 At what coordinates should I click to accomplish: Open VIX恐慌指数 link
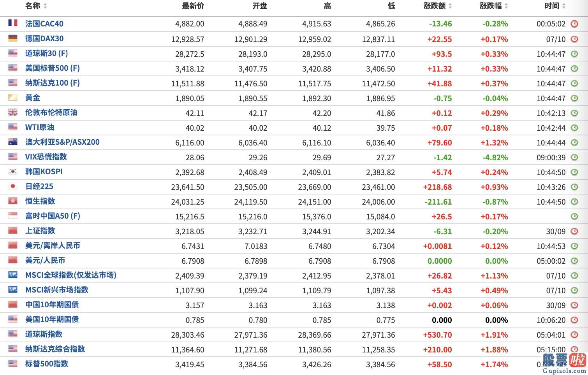46,157
